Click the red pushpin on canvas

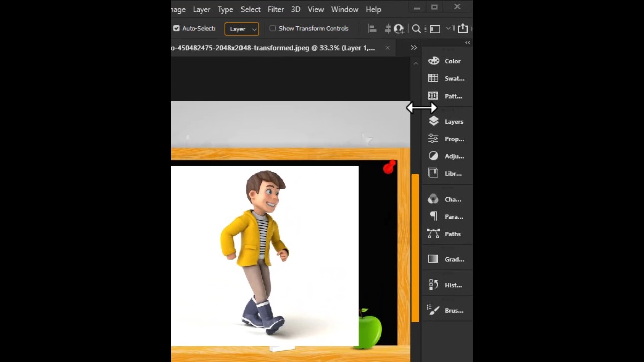(x=389, y=167)
